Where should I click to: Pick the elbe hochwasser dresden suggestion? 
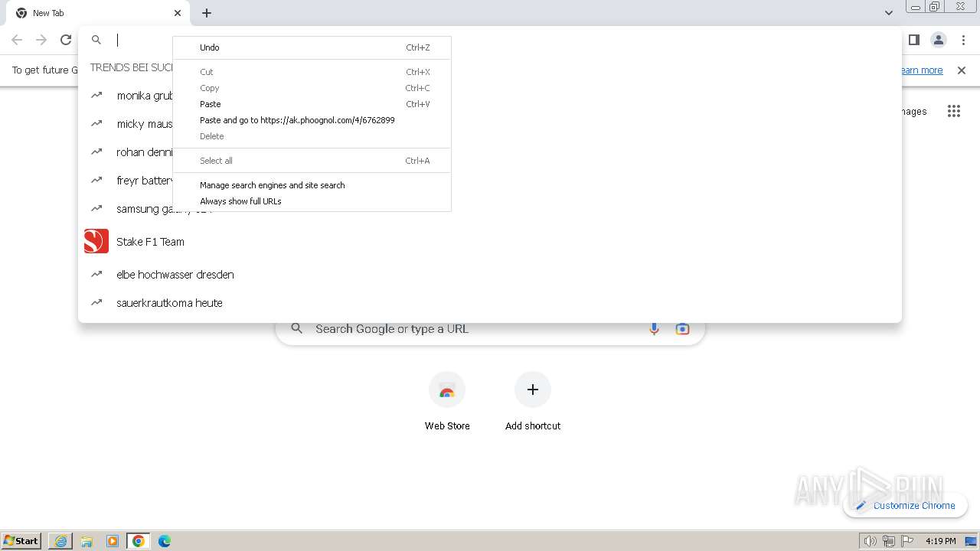tap(490, 275)
